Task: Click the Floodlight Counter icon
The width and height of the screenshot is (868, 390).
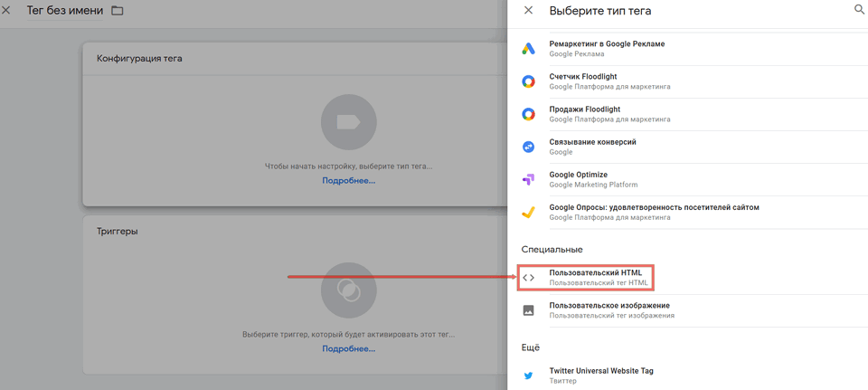Action: pos(528,81)
